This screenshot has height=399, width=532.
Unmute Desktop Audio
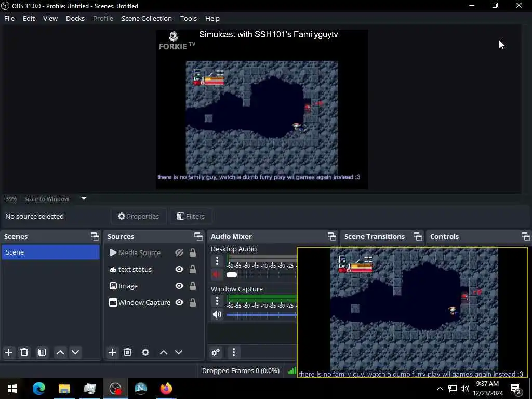point(217,274)
